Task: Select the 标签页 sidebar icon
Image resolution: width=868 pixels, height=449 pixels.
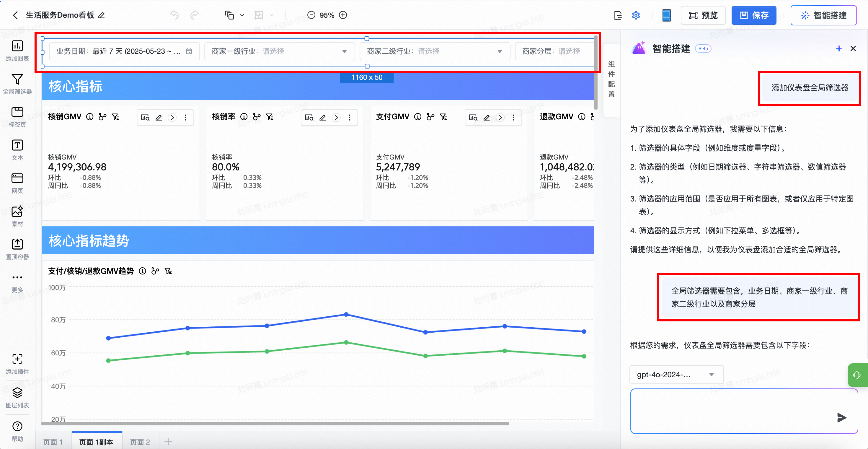Action: [x=17, y=112]
